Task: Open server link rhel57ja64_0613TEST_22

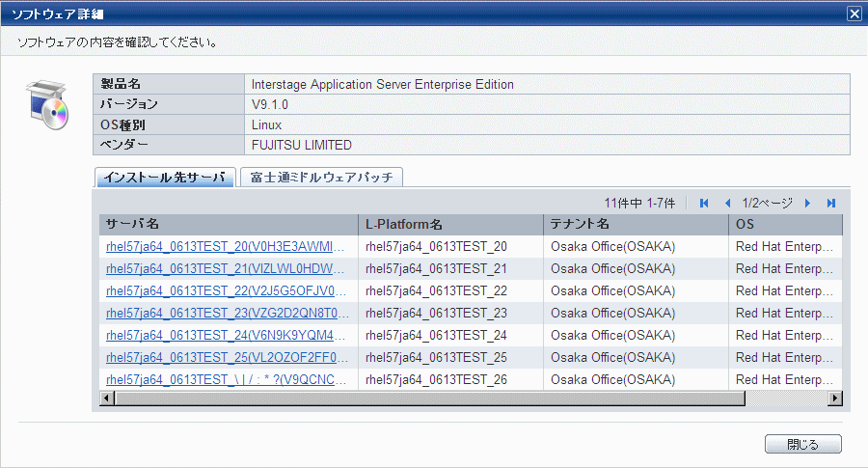Action: tap(226, 290)
